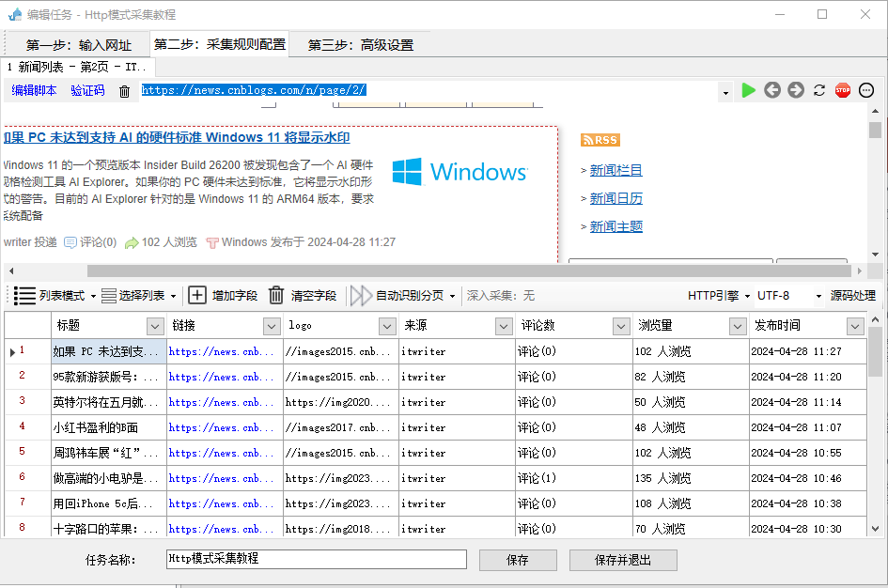
Task: Refresh the embedded browser page
Action: [819, 90]
